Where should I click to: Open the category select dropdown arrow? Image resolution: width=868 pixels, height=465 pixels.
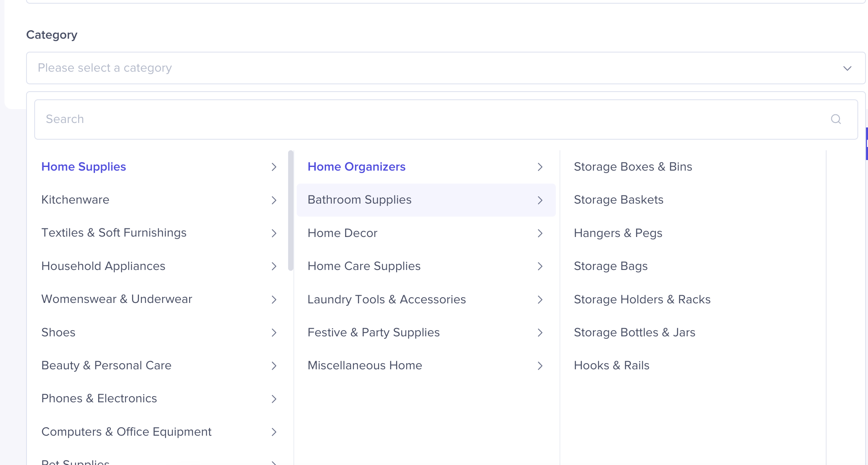coord(847,68)
